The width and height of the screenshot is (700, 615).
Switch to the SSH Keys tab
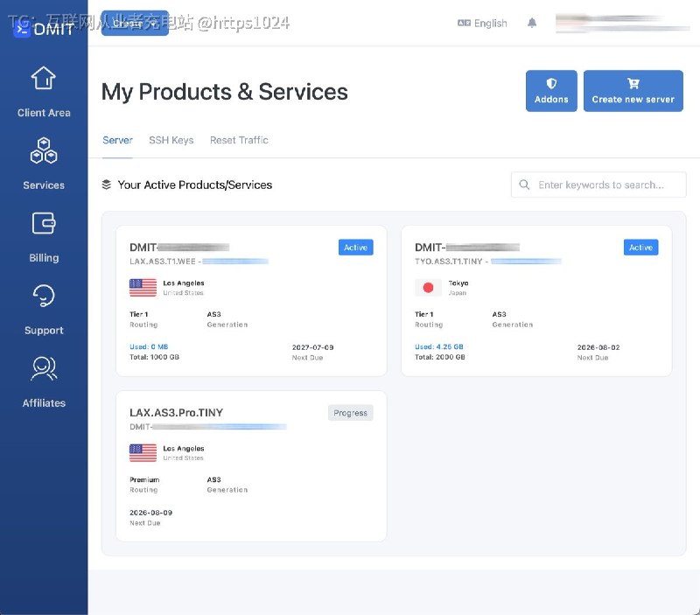171,140
